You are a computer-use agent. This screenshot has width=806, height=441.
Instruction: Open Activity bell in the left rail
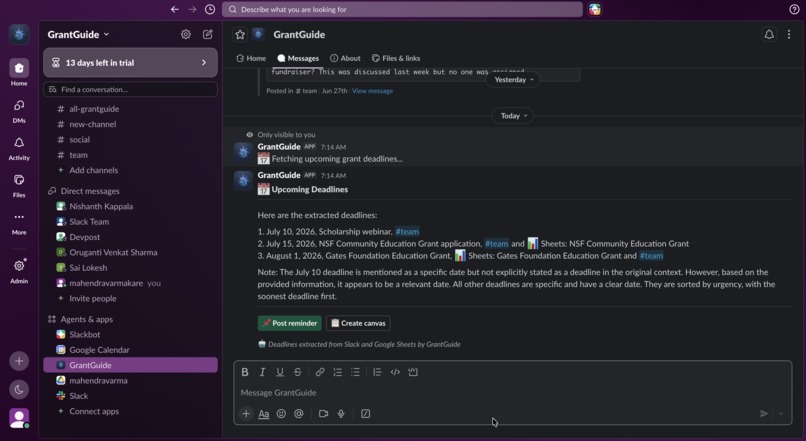click(19, 148)
